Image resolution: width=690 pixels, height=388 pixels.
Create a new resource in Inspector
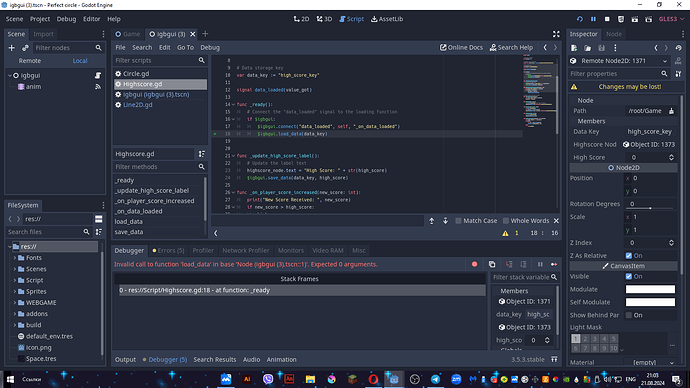[574, 48]
